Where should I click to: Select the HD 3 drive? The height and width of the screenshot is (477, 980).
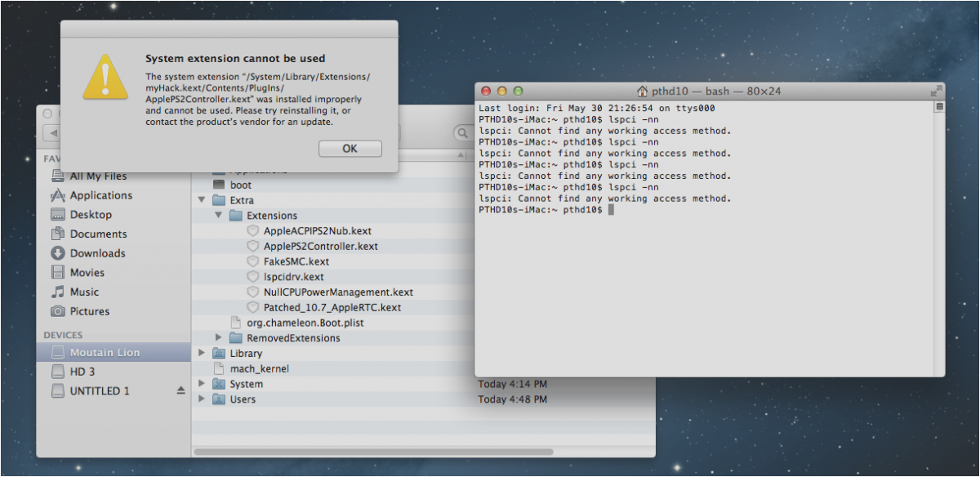[82, 371]
